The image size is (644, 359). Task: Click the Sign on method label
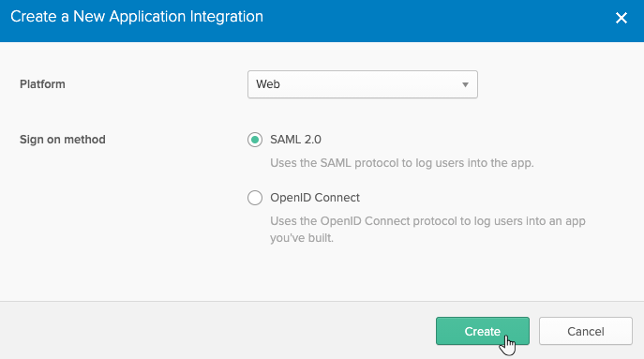[x=63, y=140]
